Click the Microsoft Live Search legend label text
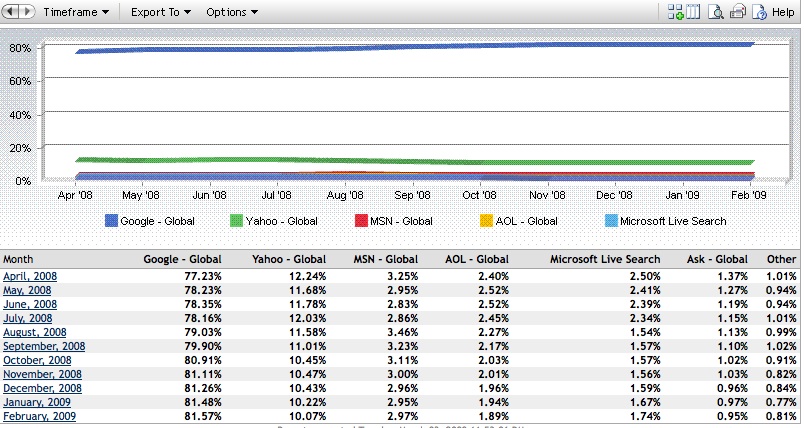The height and width of the screenshot is (428, 804). point(673,221)
